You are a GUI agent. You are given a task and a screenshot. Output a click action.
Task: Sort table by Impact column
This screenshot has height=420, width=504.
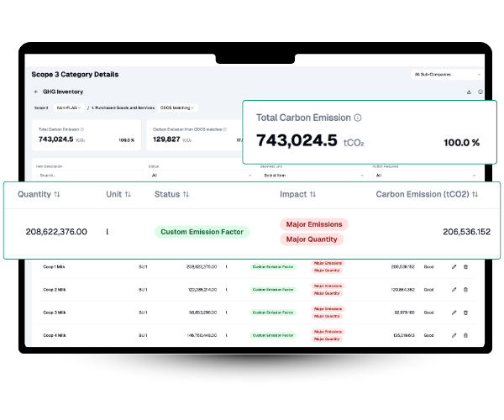[x=312, y=194]
